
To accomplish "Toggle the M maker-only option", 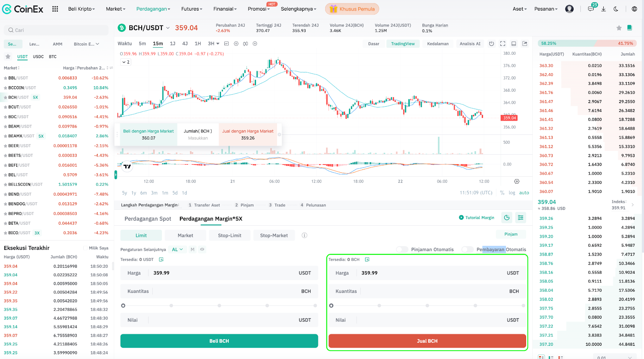I will coord(192,250).
